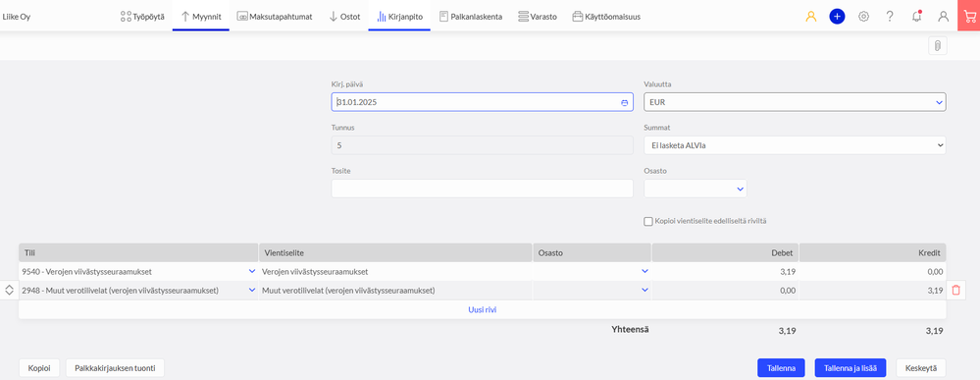The width and height of the screenshot is (980, 380).
Task: Open help with the question mark icon
Action: pyautogui.click(x=890, y=17)
